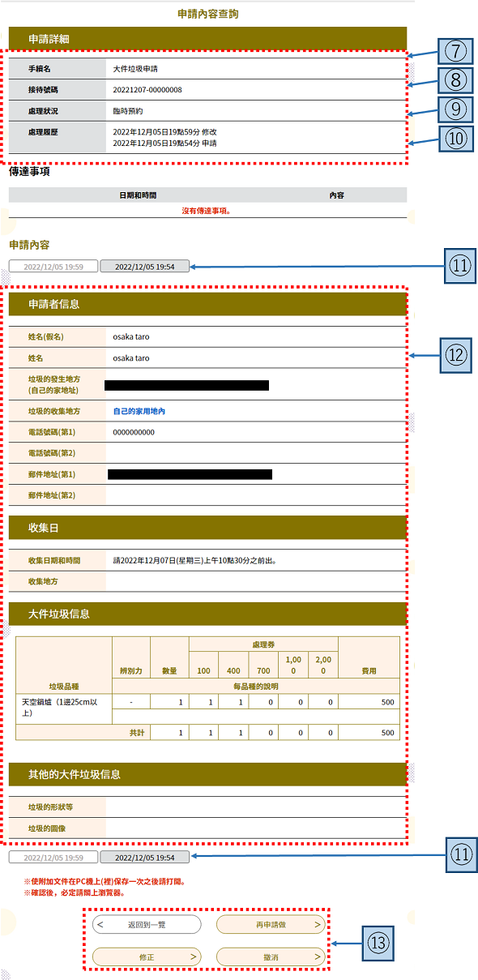Click the 大件垃圾信息 section header

pos(207,614)
